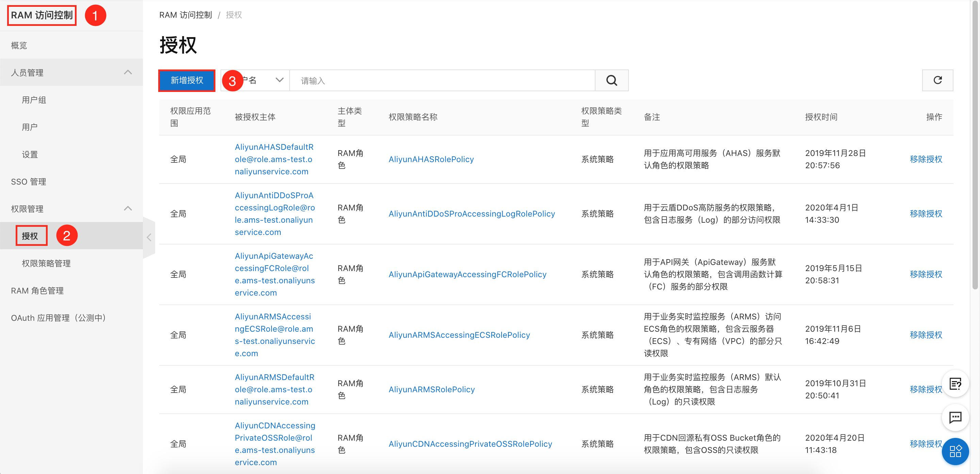Collapse the 人员管理 section chevron
This screenshot has width=980, height=474.
tap(128, 72)
